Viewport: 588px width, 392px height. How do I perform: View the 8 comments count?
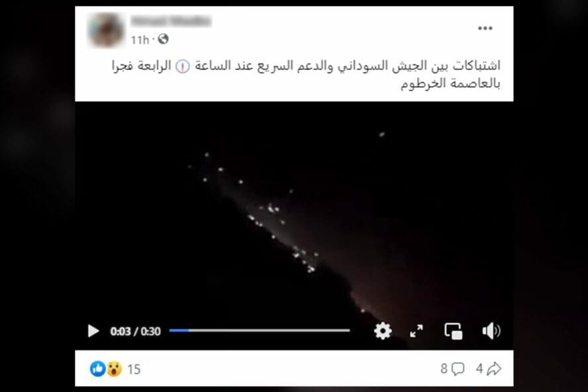pos(444,369)
